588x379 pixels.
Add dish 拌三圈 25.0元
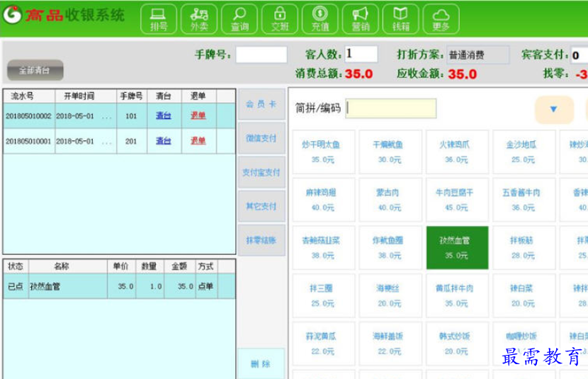coord(323,295)
